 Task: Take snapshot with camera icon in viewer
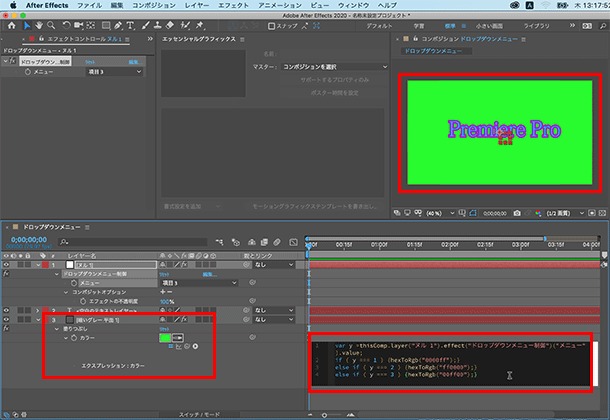tap(517, 213)
